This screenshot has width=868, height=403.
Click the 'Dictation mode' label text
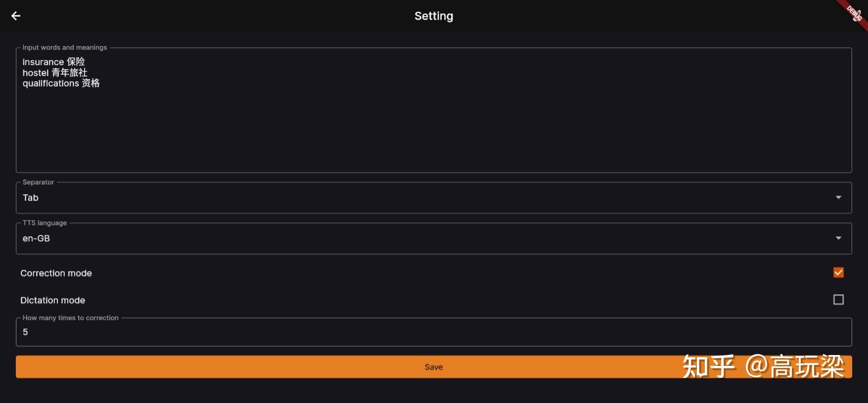pyautogui.click(x=52, y=300)
